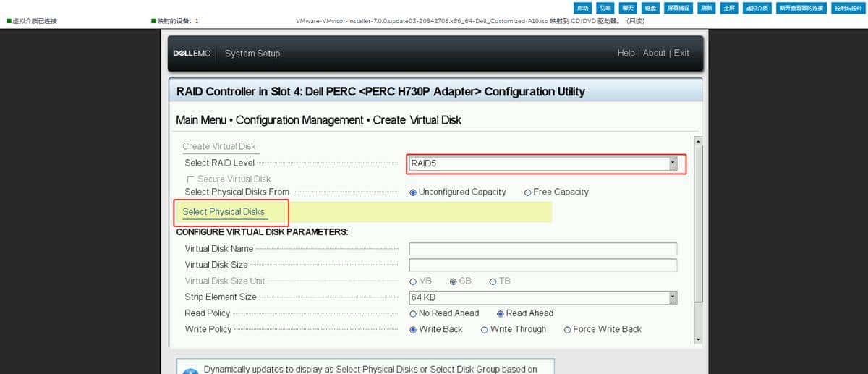This screenshot has width=868, height=374.
Task: Click the scrollbar down arrow of the form
Action: pyautogui.click(x=698, y=339)
